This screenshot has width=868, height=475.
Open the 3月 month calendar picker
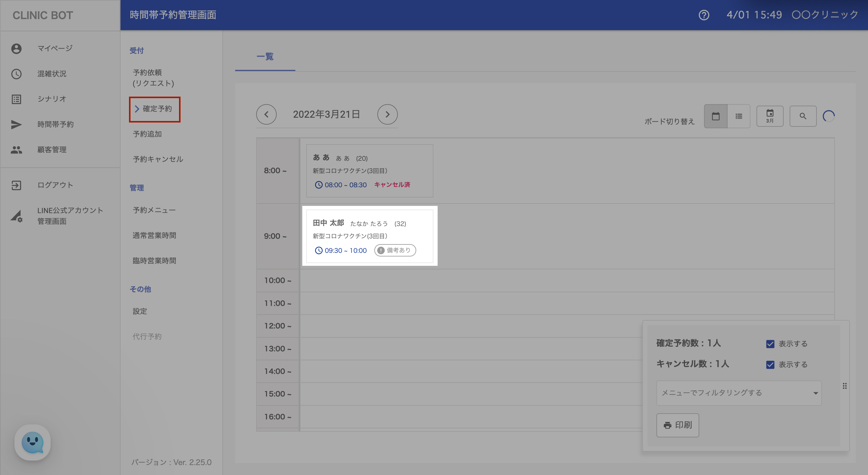pyautogui.click(x=770, y=116)
